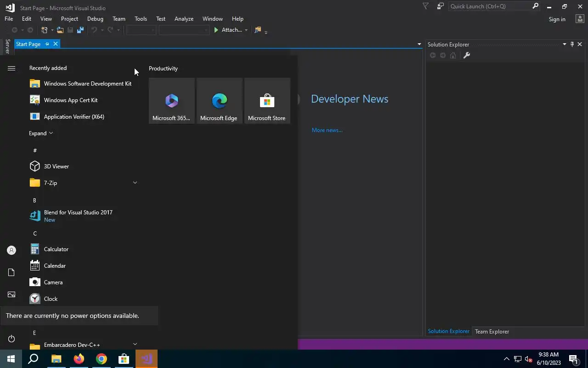The width and height of the screenshot is (588, 368).
Task: Open the document tab list dropdown
Action: (x=419, y=44)
